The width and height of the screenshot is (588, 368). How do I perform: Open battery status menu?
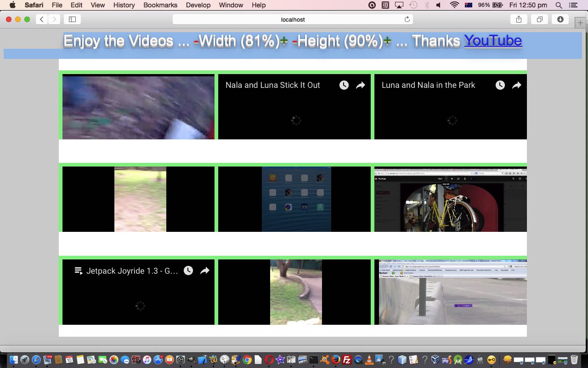[491, 5]
